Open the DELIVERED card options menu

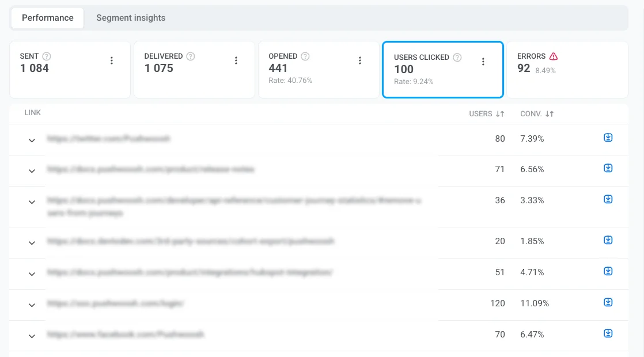coord(236,60)
